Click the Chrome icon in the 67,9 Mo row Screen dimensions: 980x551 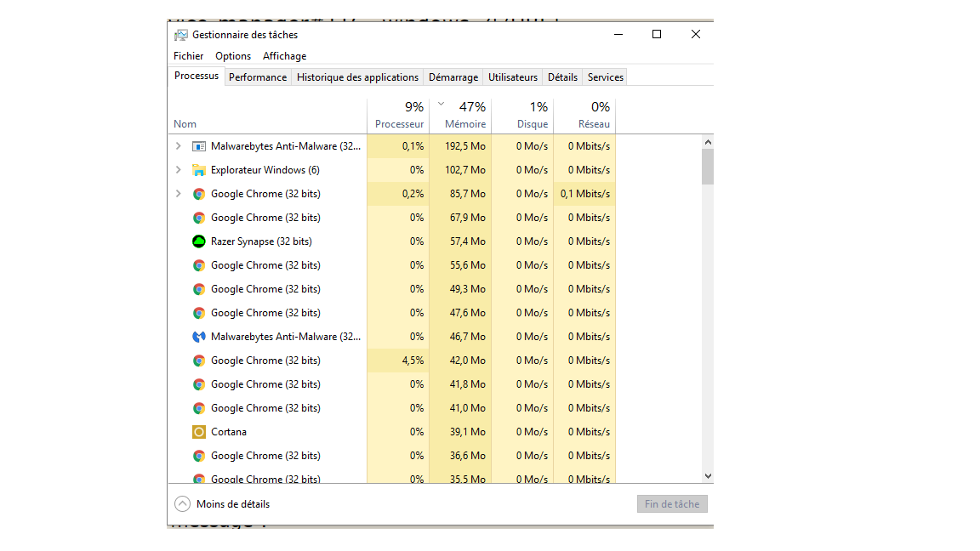pyautogui.click(x=199, y=218)
